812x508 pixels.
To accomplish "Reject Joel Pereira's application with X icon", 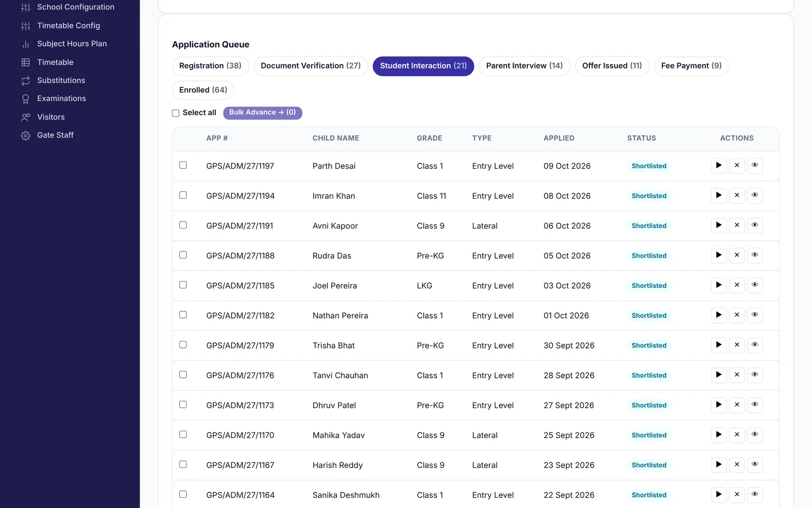I will (x=737, y=285).
